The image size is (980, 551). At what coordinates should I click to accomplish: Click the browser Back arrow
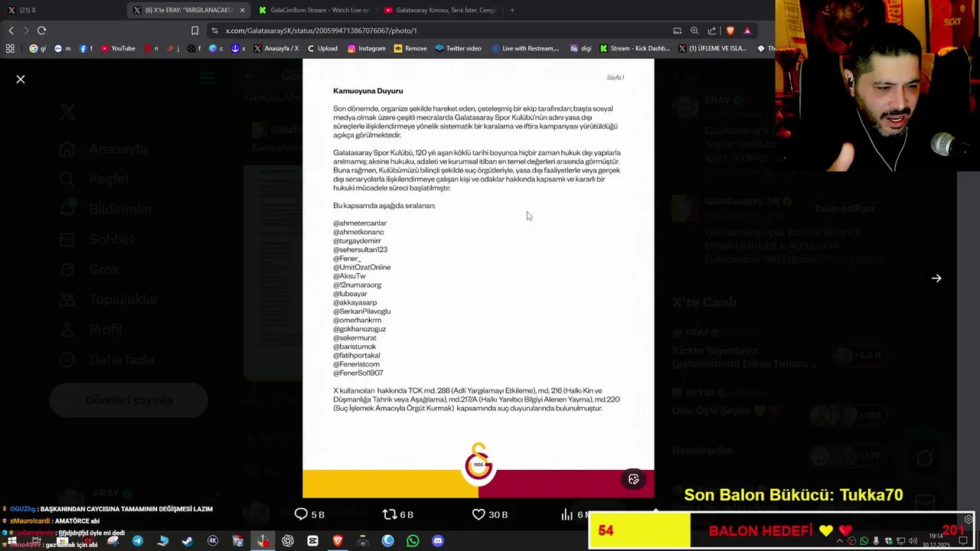coord(11,31)
